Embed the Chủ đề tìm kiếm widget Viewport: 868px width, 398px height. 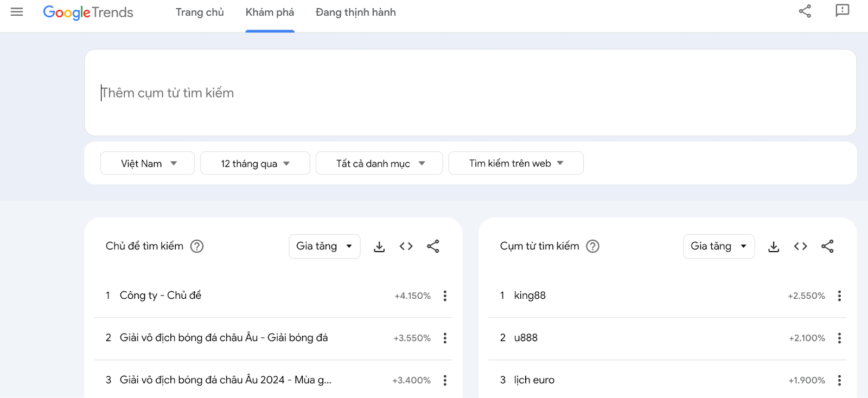(406, 246)
